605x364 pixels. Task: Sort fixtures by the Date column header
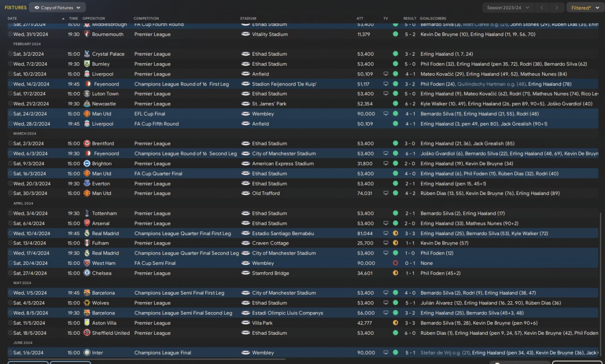12,18
